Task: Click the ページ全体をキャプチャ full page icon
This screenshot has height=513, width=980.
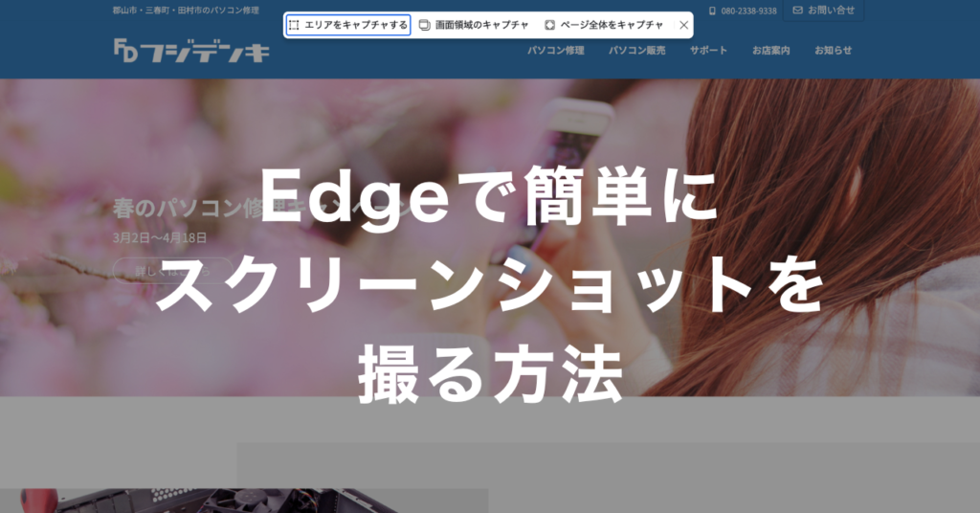Action: click(x=550, y=25)
